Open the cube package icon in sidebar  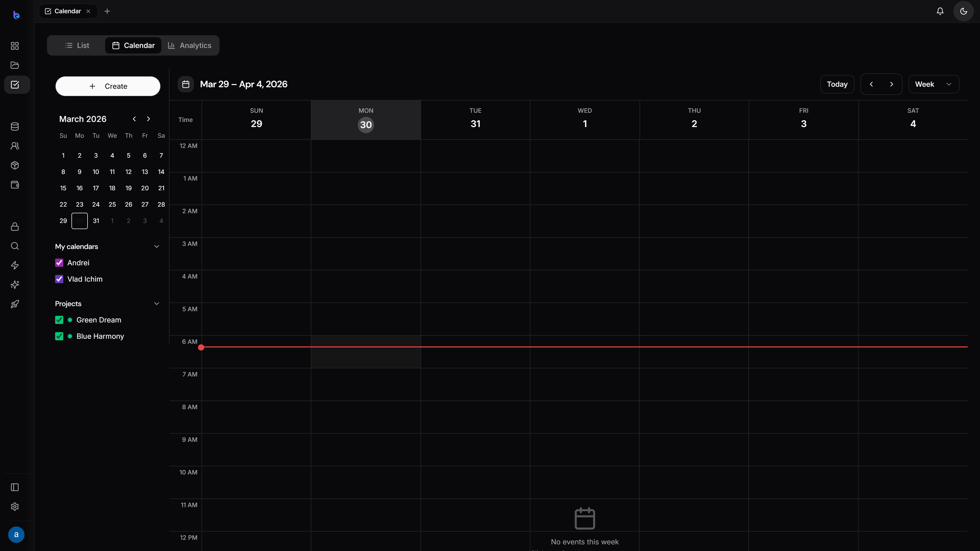tap(15, 165)
